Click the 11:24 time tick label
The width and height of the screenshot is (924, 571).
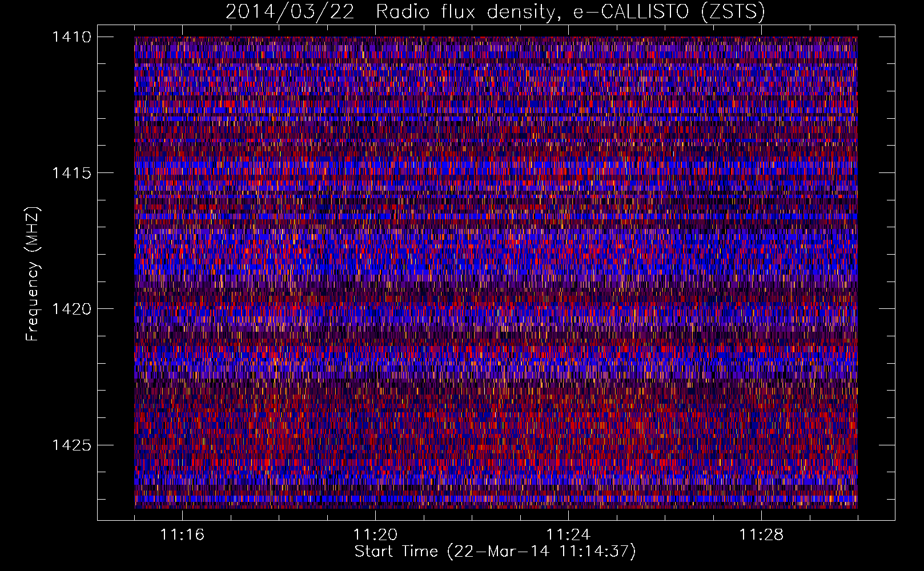coord(568,534)
